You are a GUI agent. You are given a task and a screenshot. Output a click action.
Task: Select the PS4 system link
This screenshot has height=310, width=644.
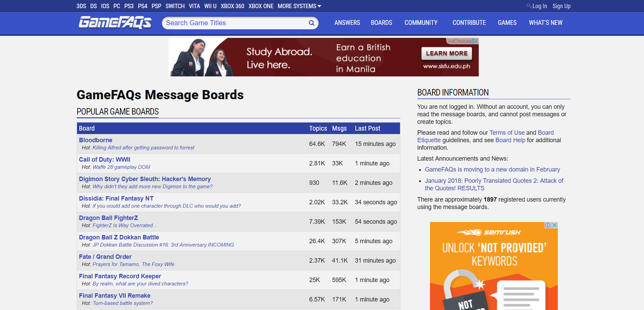[x=142, y=6]
